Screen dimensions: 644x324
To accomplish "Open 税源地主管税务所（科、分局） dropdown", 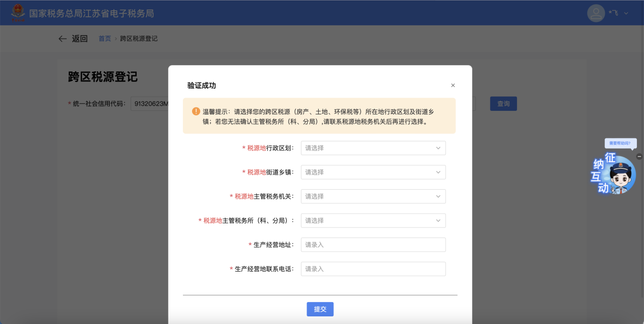I will (x=373, y=221).
